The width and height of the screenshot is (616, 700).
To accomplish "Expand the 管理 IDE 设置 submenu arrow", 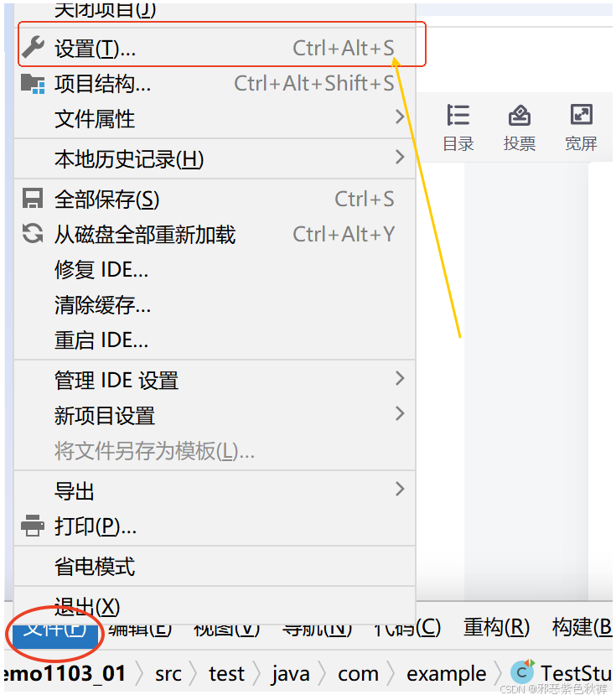I will (x=400, y=378).
